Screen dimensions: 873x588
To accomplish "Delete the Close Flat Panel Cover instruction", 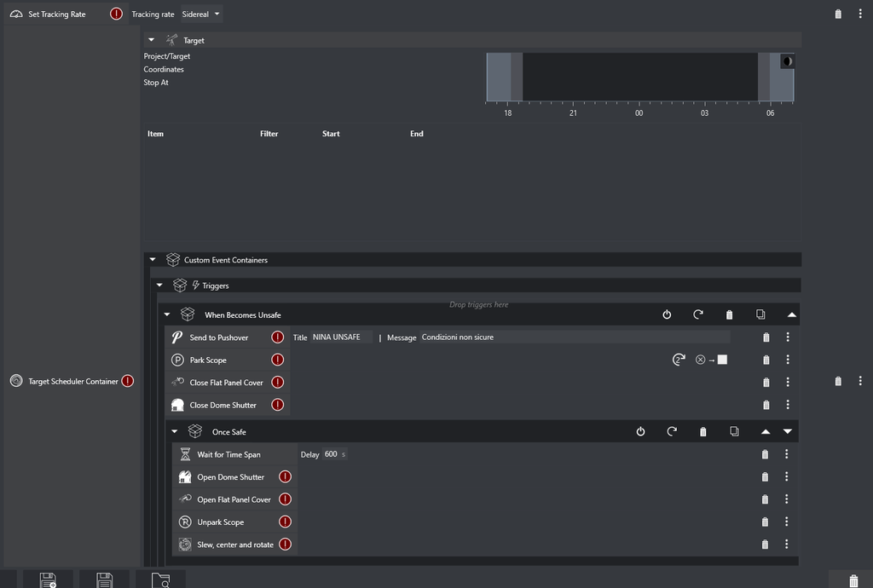I will pos(766,382).
